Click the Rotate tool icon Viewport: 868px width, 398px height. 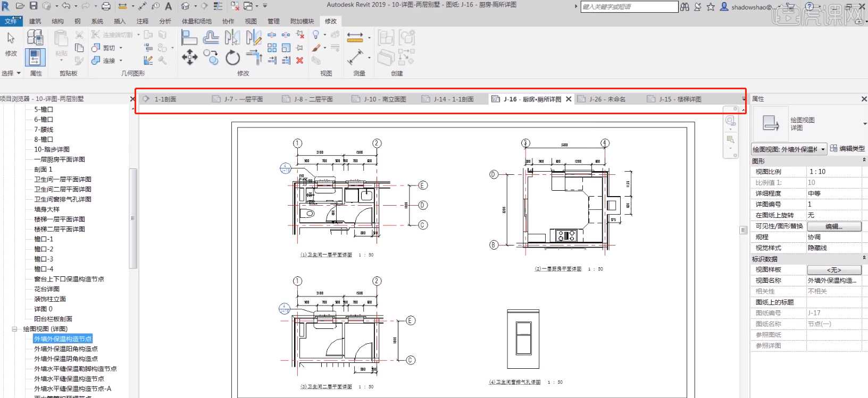[x=232, y=57]
